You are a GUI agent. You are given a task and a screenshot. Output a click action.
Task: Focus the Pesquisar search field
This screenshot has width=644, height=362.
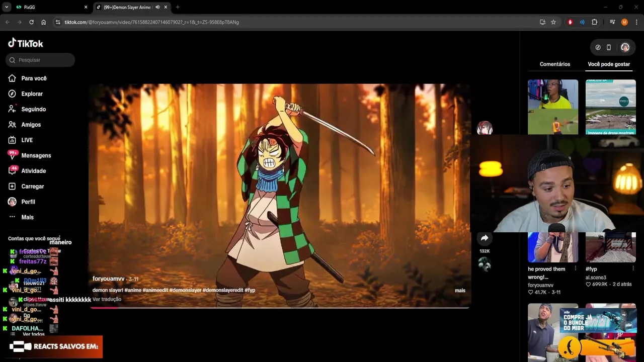point(40,60)
